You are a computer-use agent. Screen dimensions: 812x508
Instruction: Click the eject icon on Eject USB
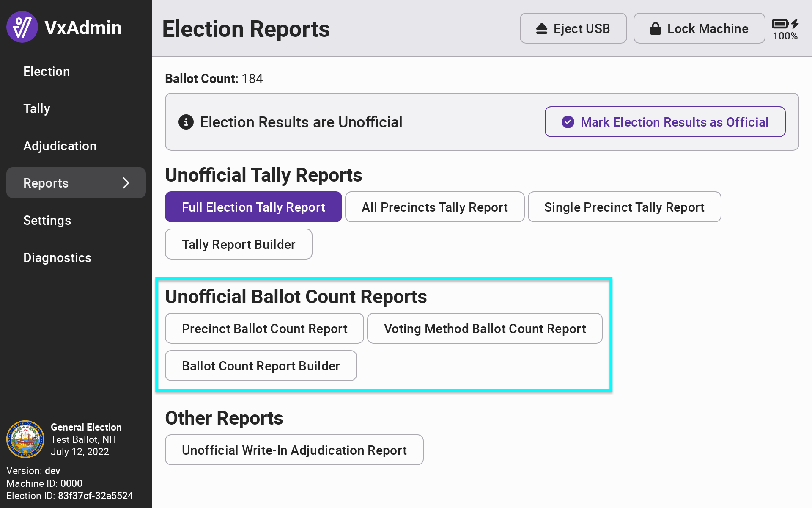click(x=541, y=29)
